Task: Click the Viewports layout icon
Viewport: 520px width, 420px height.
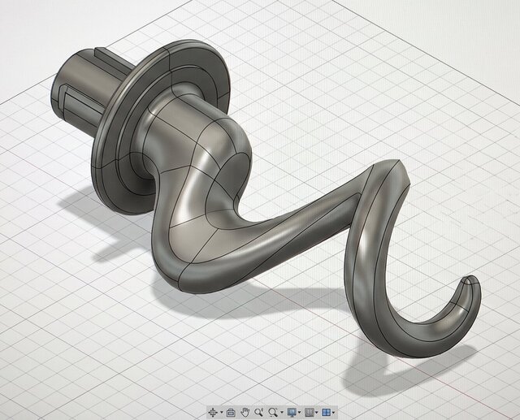Action: 327,413
